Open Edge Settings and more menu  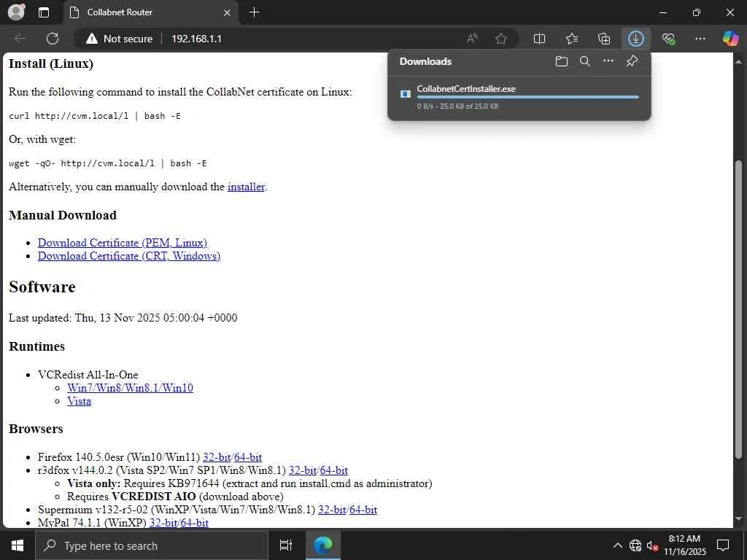[x=700, y=39]
